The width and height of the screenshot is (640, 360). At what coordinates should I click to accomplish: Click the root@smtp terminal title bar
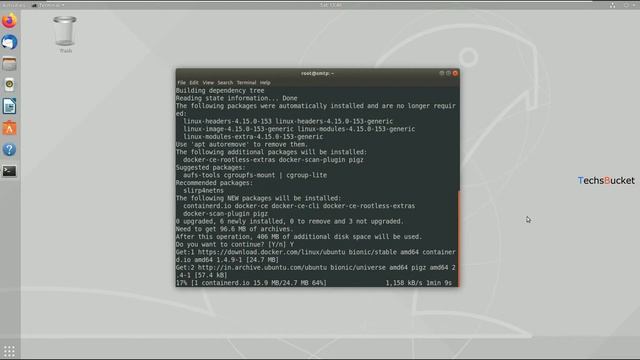(x=318, y=73)
